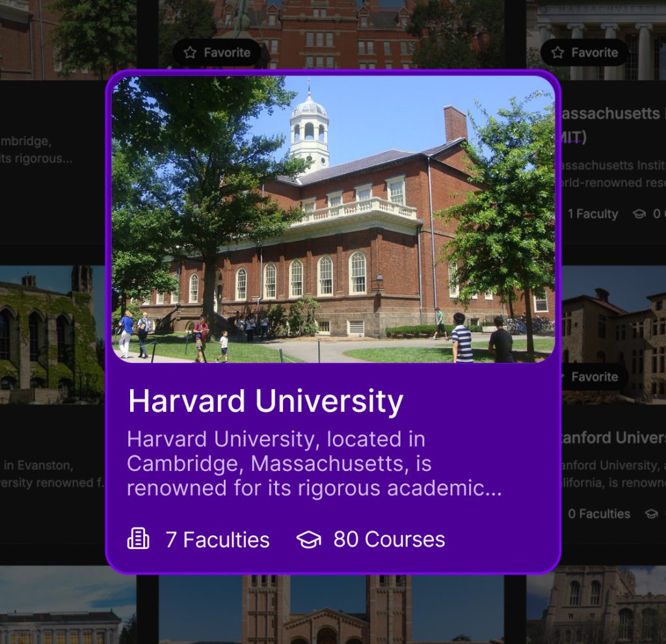Click the "7 Faculties" count
666x644 pixels.
(217, 539)
